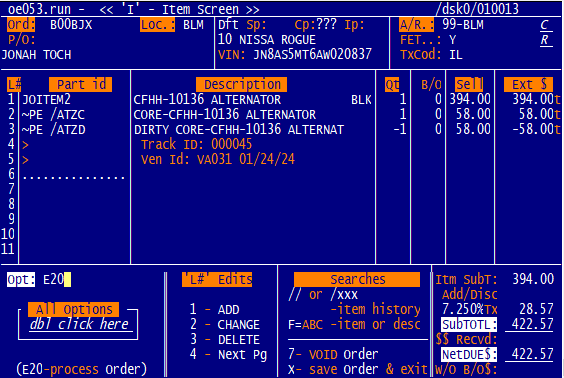Click the empty dotted line 6 entry field

pos(74,175)
